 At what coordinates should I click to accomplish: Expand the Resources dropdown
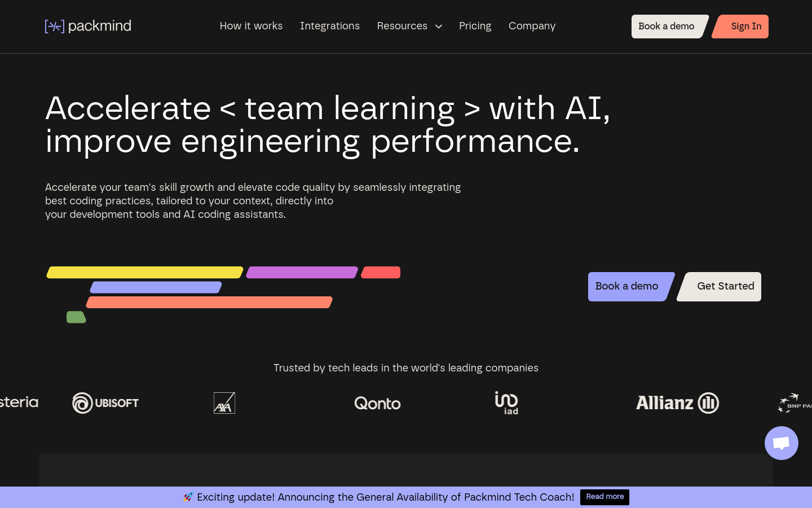409,26
